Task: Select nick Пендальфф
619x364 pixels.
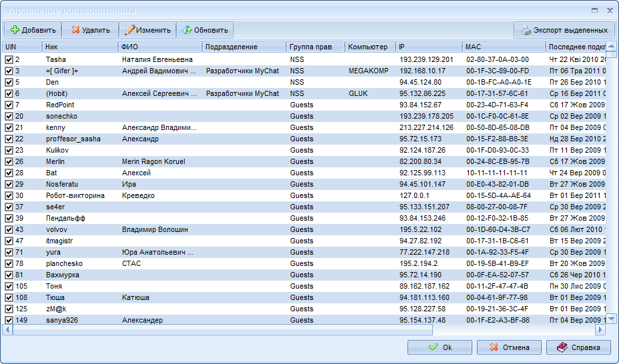Action: click(65, 218)
